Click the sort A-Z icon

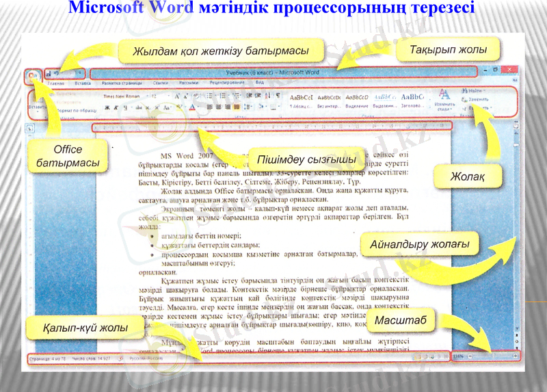click(267, 96)
